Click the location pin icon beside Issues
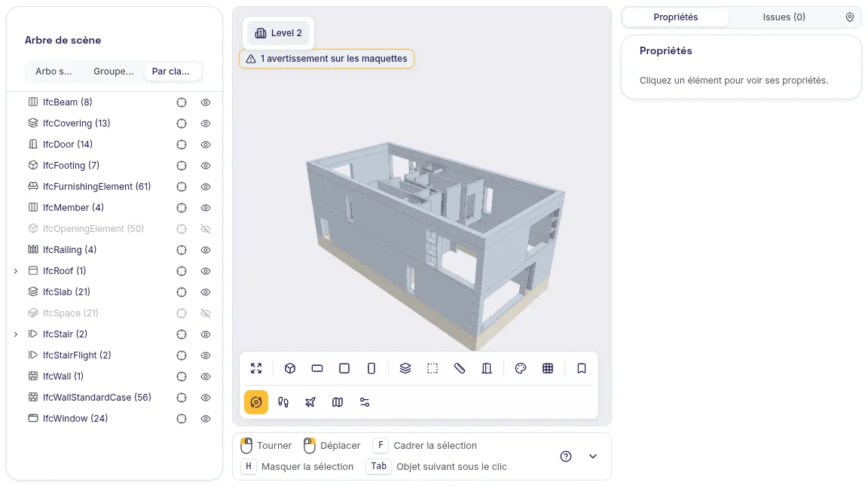This screenshot has height=488, width=868. pos(850,18)
